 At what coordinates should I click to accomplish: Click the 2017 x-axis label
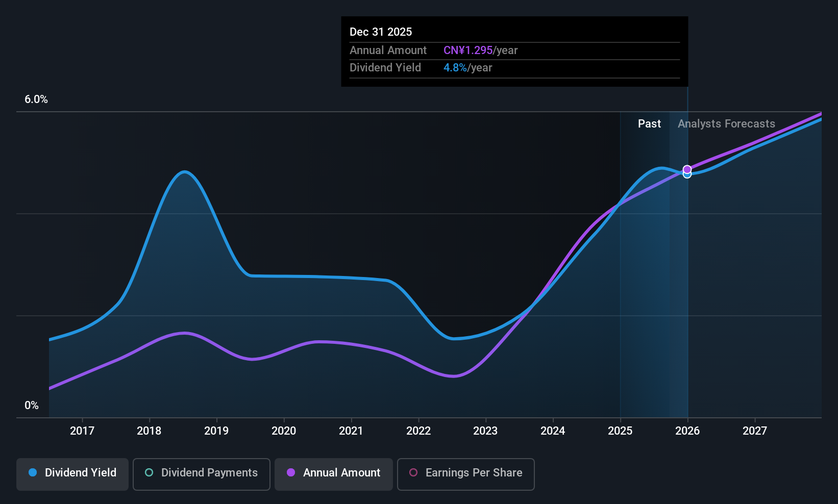tap(82, 431)
